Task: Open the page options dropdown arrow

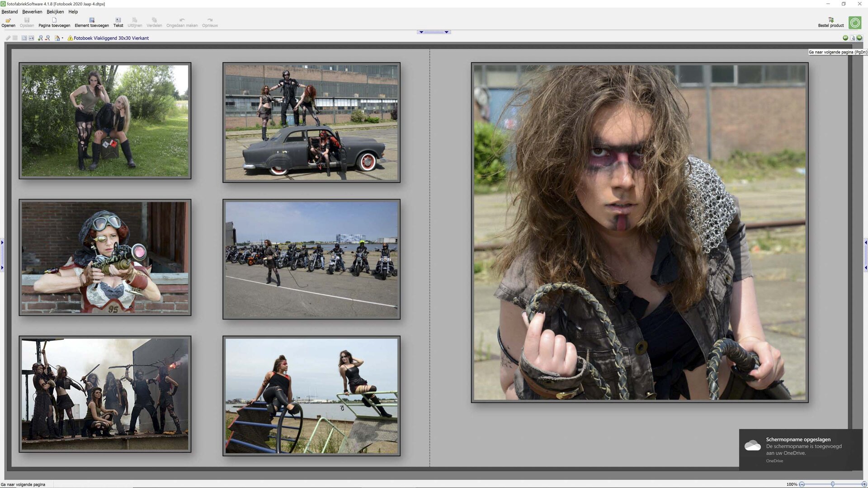Action: click(62, 38)
